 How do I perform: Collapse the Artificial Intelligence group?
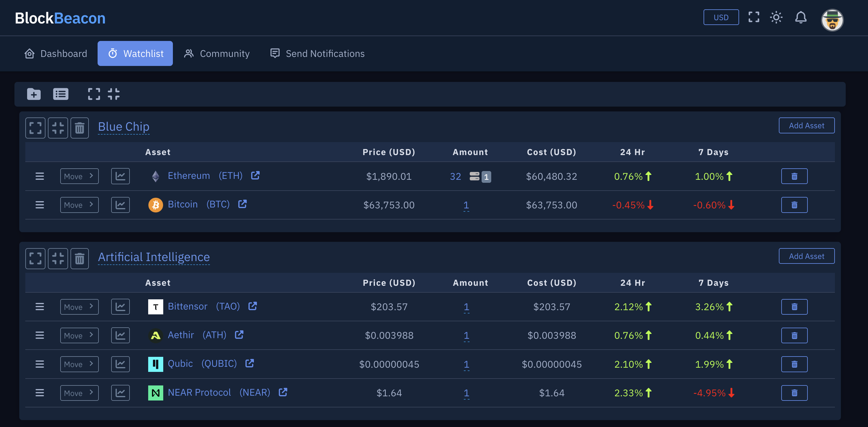58,259
